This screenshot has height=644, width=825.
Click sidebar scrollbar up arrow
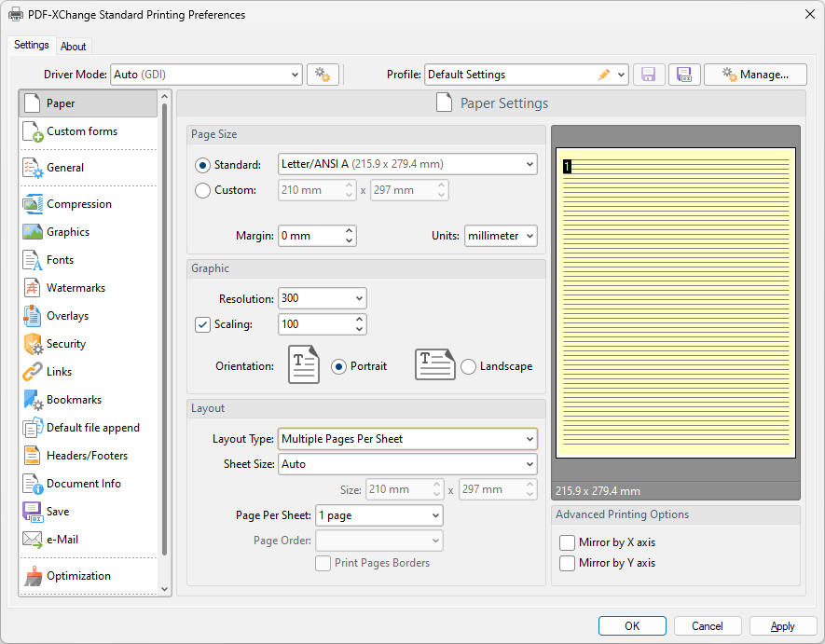tap(164, 97)
